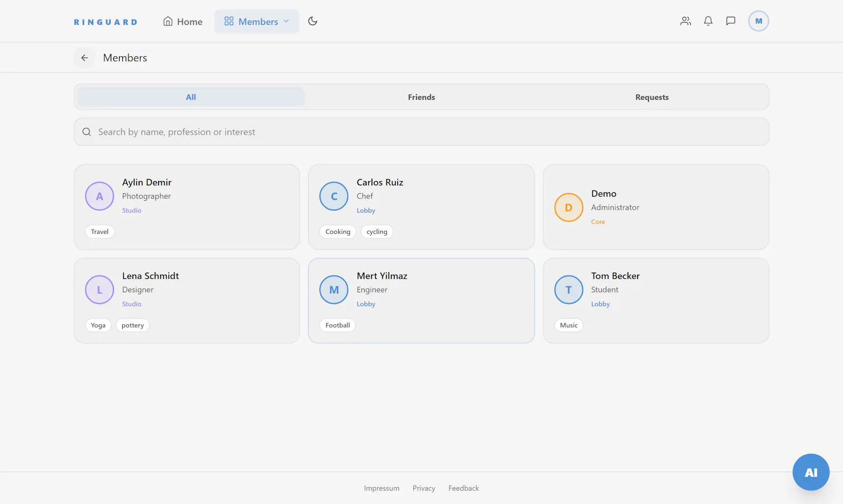Click the search magnifier icon
Viewport: 843px width, 504px height.
(87, 132)
